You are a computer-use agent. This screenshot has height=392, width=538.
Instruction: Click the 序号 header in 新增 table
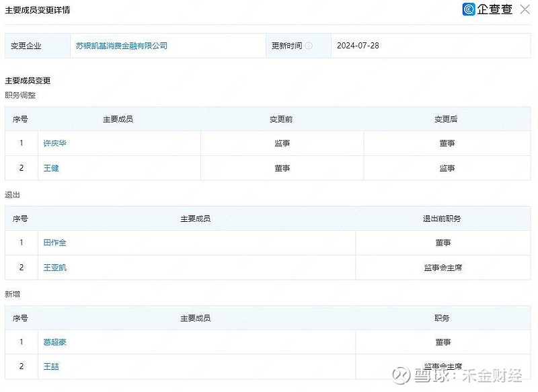coord(20,318)
